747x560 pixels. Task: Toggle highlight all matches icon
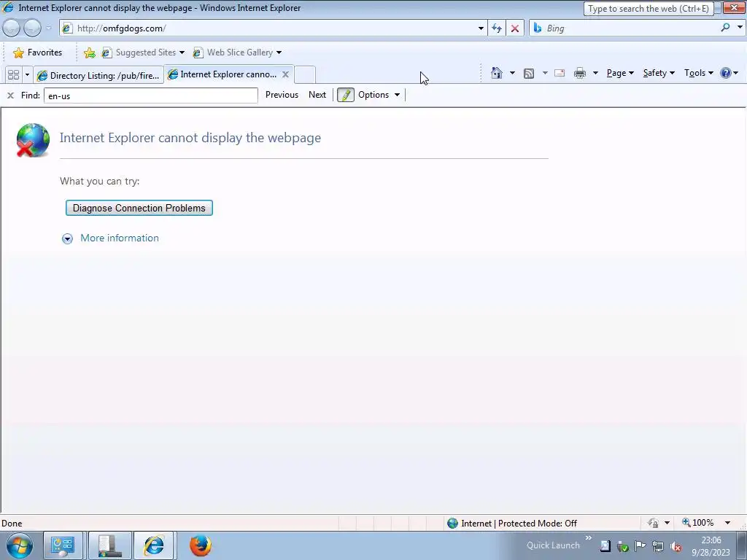(x=345, y=95)
